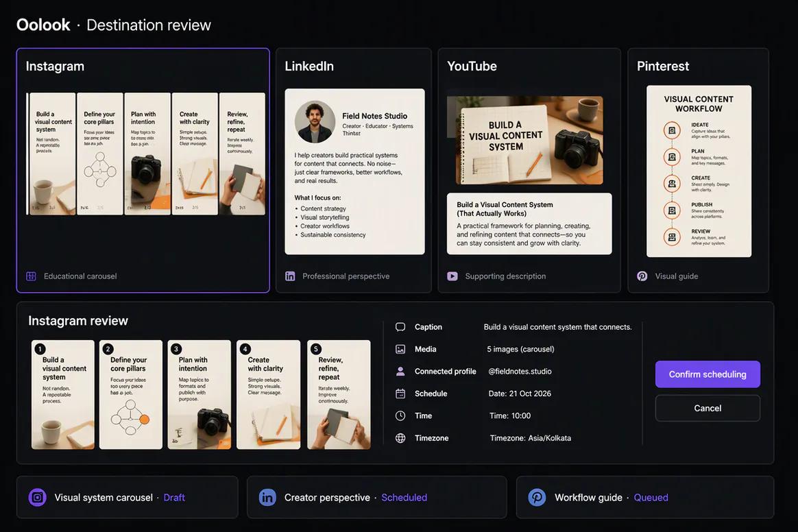Click the Visual guide label
Screen dimensions: 798x532
677,276
